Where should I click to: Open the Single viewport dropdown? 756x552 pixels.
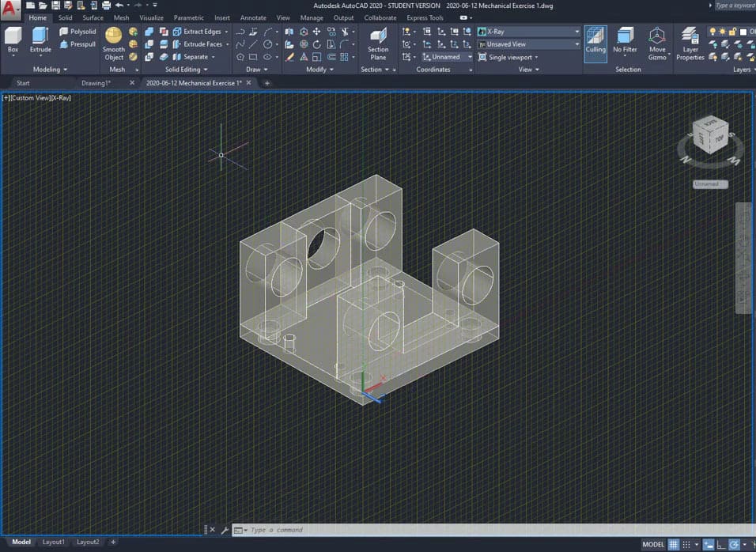point(508,57)
